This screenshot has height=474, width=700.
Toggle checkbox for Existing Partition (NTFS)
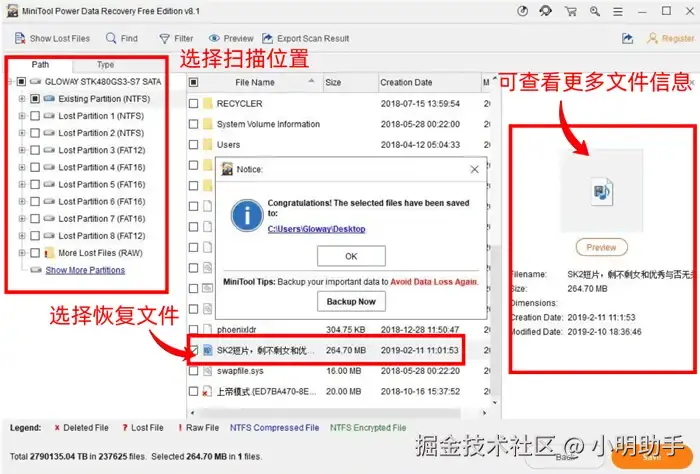tap(35, 99)
